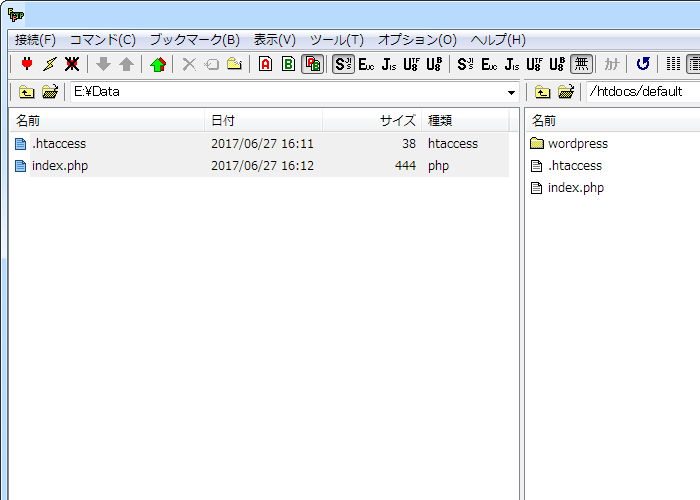The width and height of the screenshot is (700, 500).
Task: Click the refresh file list icon
Action: pos(643,64)
